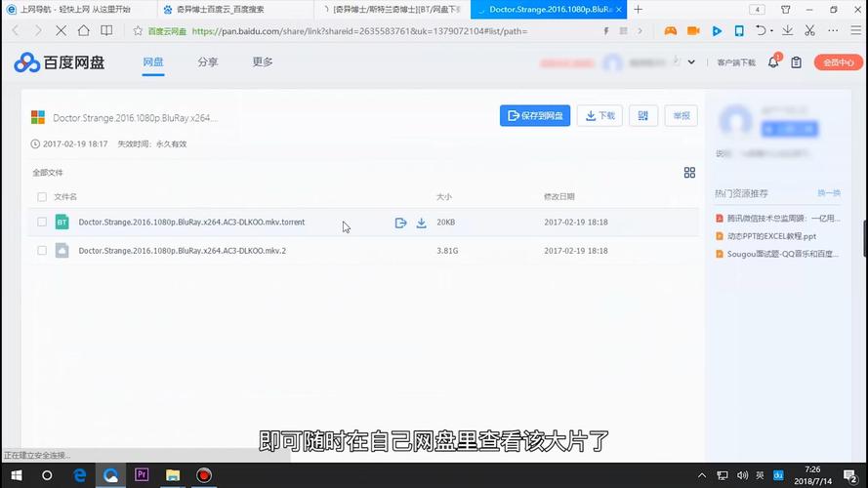Click the blue tablet toolbar icon
The image size is (868, 488).
(739, 31)
